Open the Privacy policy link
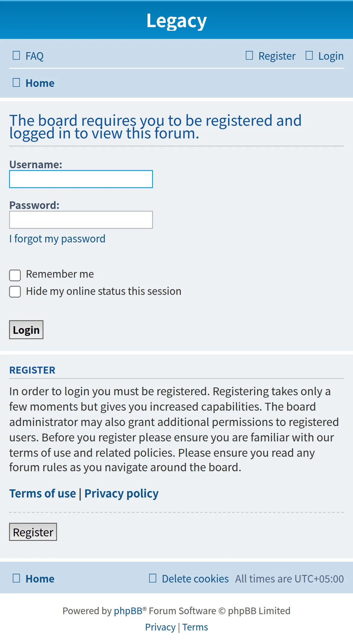 (121, 494)
